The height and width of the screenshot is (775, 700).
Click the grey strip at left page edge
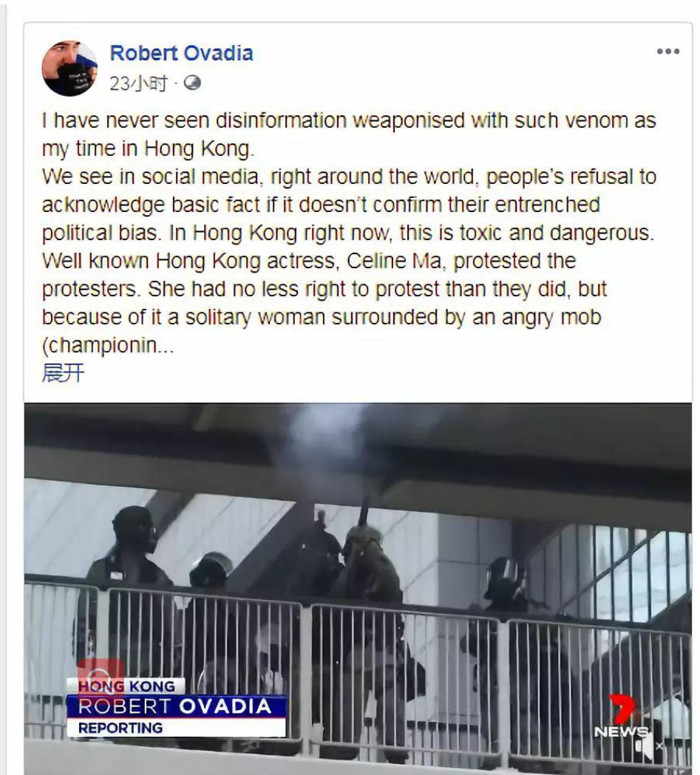[2, 387]
